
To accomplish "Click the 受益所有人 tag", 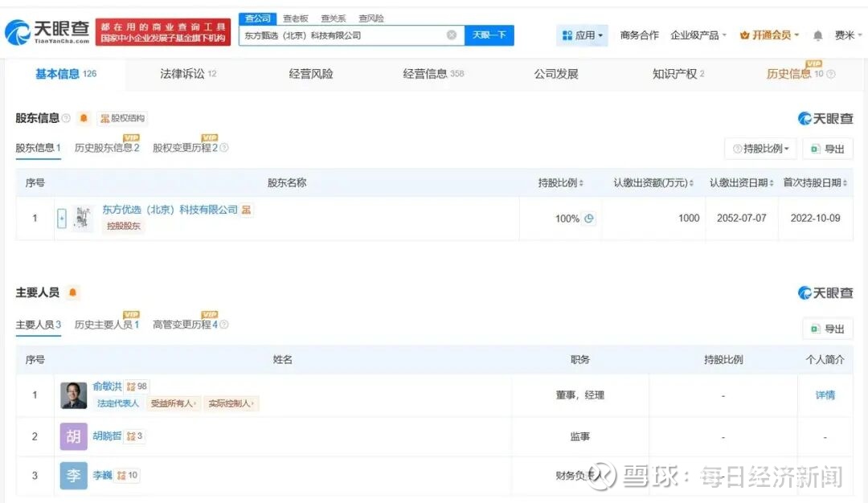I will [x=174, y=403].
